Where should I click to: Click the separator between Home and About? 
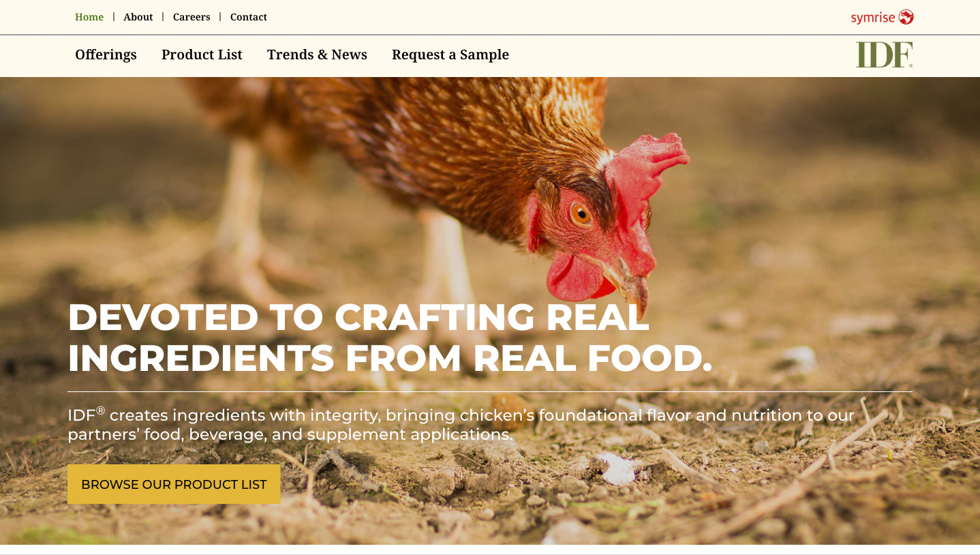click(113, 16)
